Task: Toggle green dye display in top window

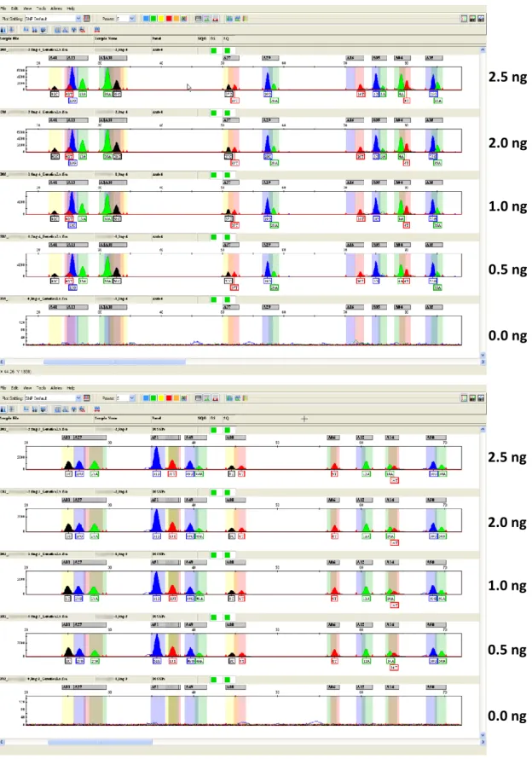Action: (x=153, y=19)
